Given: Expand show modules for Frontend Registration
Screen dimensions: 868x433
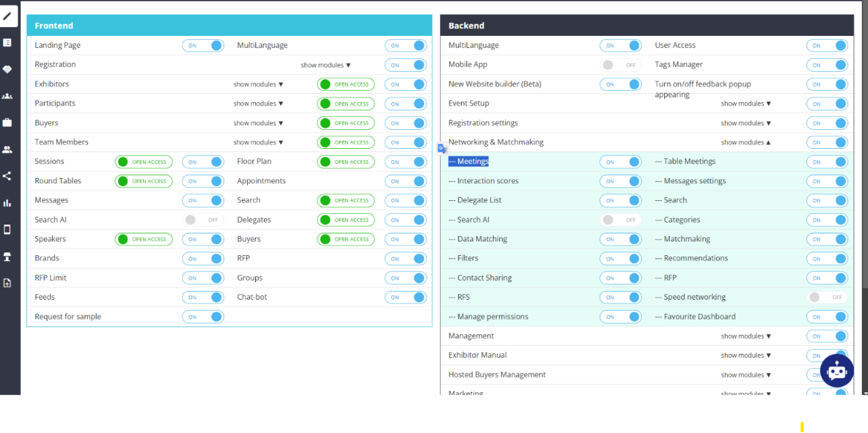Looking at the screenshot, I should pos(326,66).
